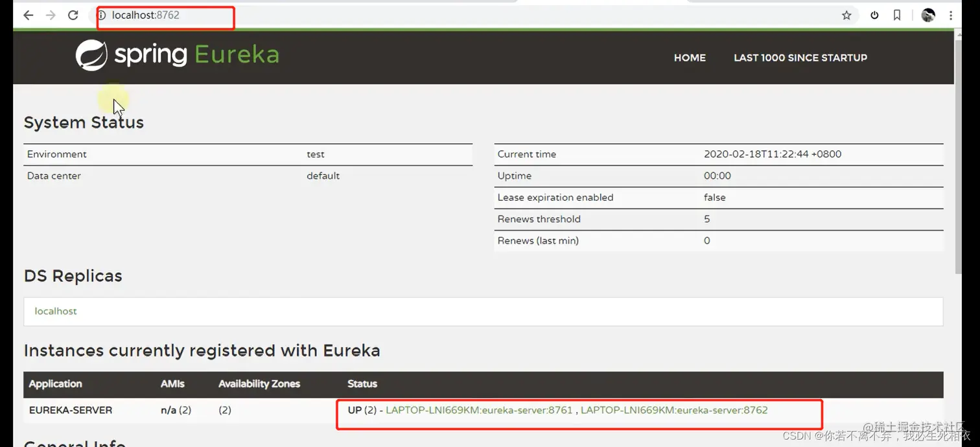Bookmark this page with the star icon
The image size is (980, 447).
846,16
